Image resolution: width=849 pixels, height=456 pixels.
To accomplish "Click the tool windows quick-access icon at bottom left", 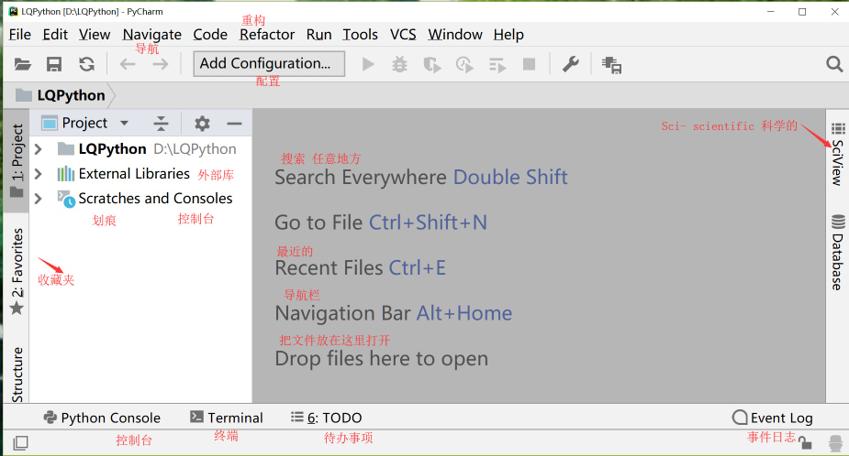I will pos(21,443).
